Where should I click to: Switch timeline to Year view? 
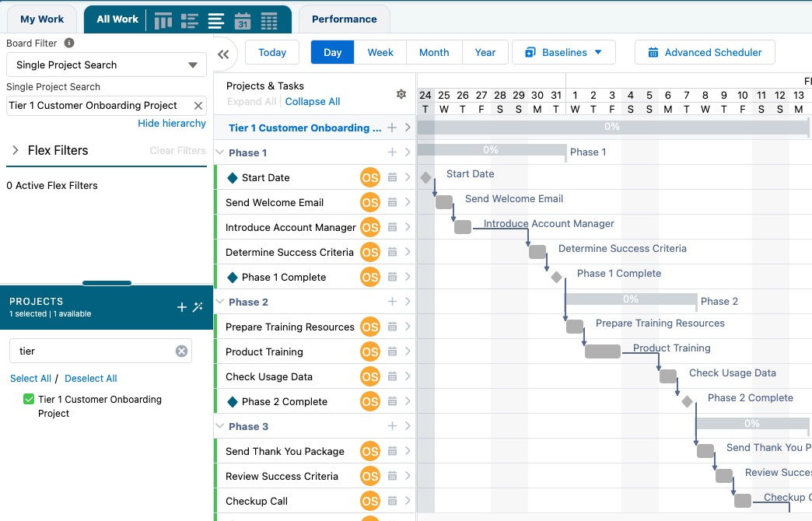[x=485, y=52]
